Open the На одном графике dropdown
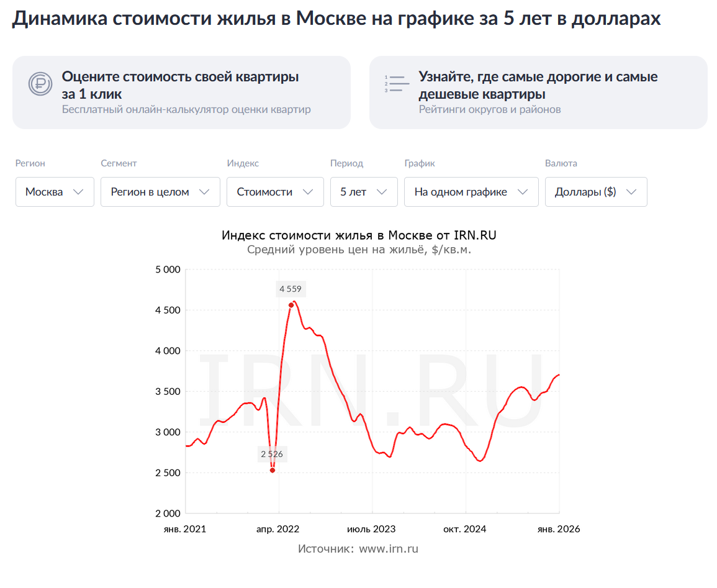717x588 pixels. (471, 192)
